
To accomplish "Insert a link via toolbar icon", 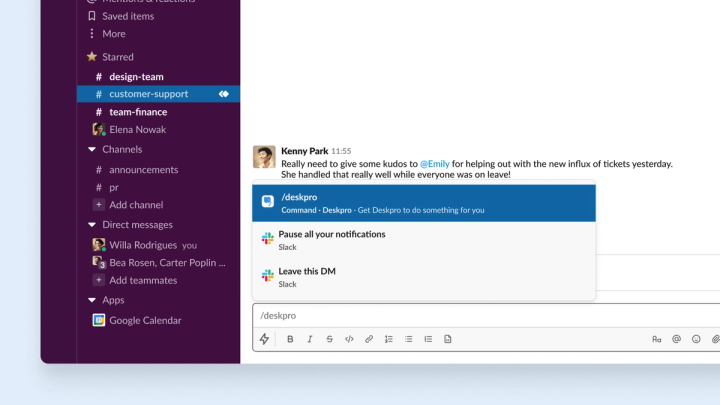I will pos(369,339).
